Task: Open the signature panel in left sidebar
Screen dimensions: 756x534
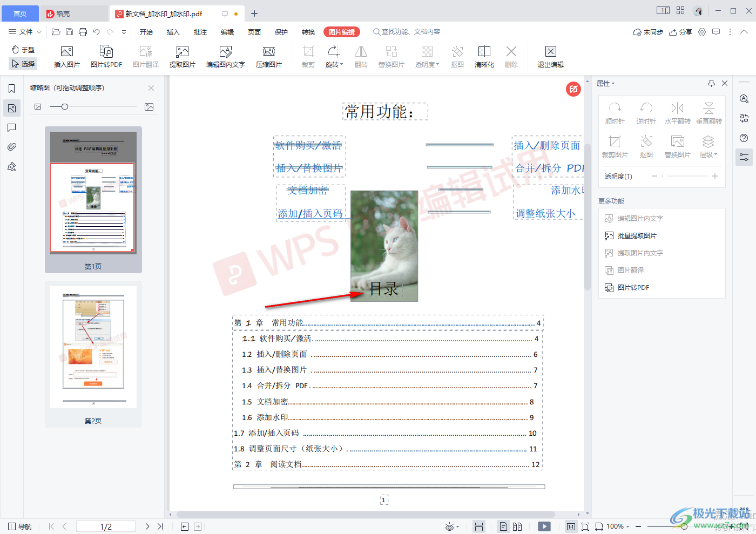Action: (x=12, y=166)
